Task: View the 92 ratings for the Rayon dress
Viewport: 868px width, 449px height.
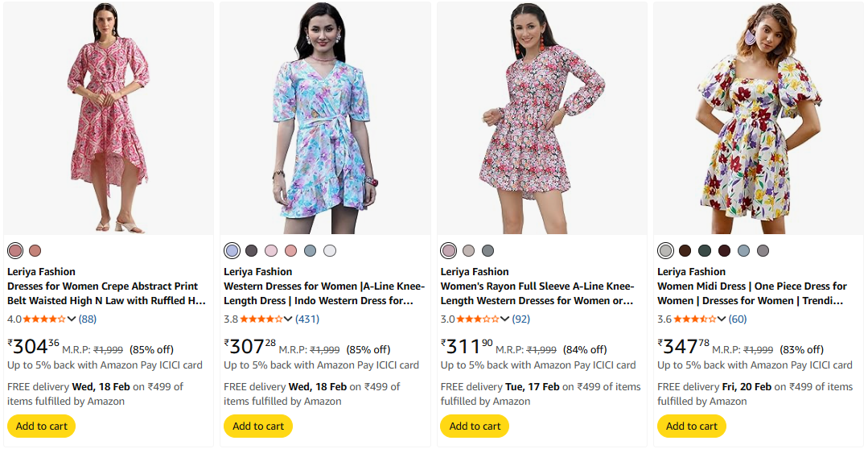Action: coord(521,319)
